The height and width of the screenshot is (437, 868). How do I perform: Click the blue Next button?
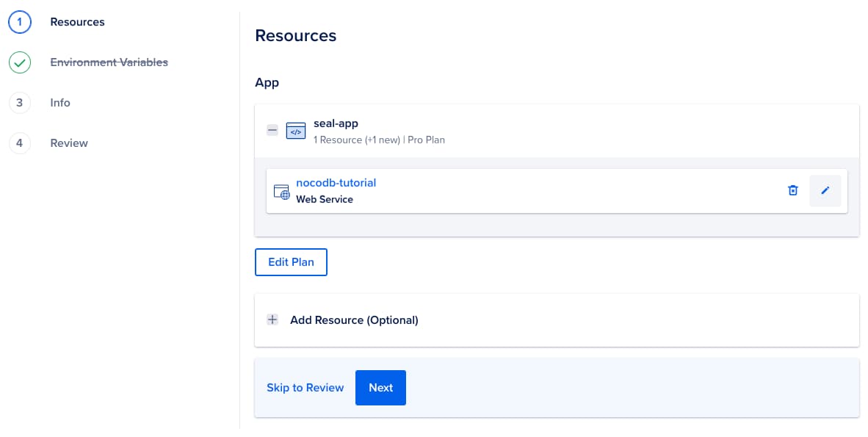click(x=381, y=388)
